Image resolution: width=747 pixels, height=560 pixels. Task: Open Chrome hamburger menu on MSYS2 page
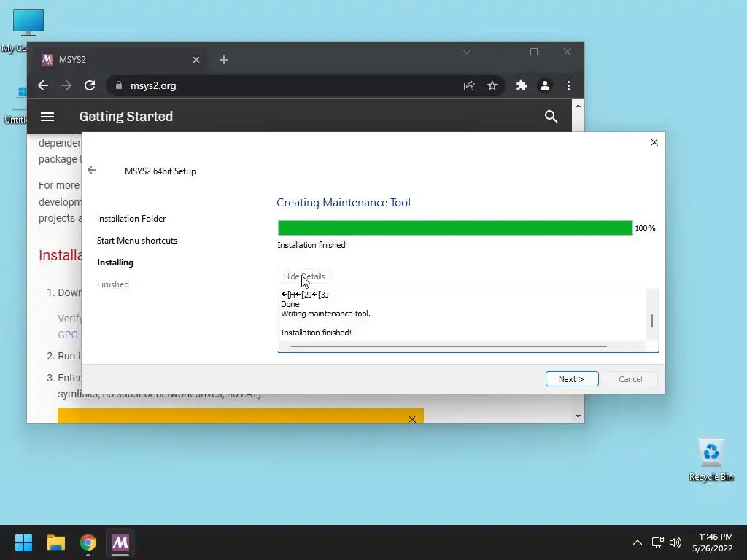[x=47, y=117]
